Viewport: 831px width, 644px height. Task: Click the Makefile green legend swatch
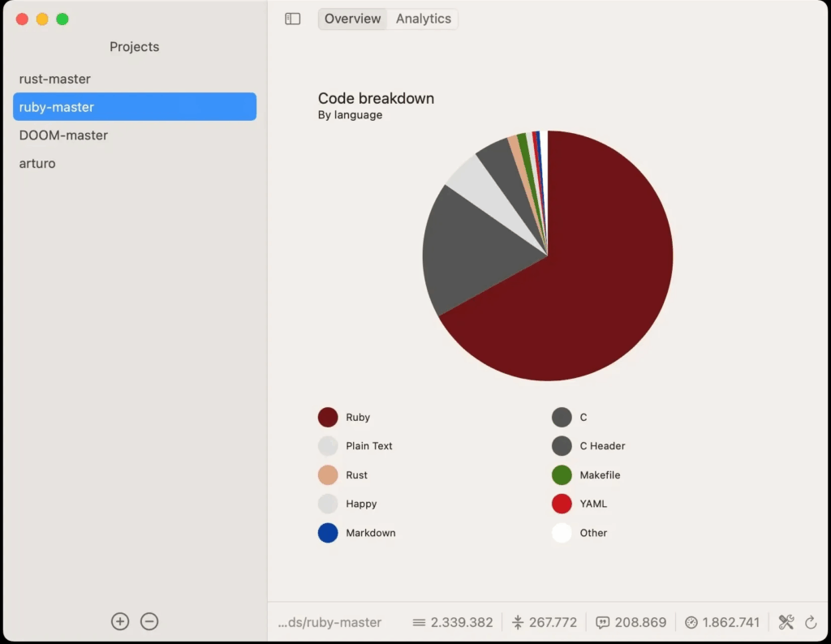tap(562, 475)
